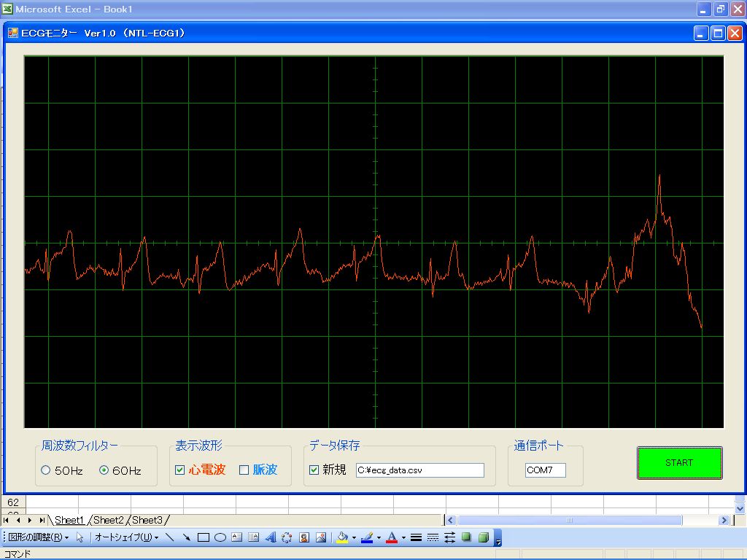Maximize the ECGモニター window
Image resolution: width=747 pixels, height=560 pixels.
pyautogui.click(x=718, y=34)
